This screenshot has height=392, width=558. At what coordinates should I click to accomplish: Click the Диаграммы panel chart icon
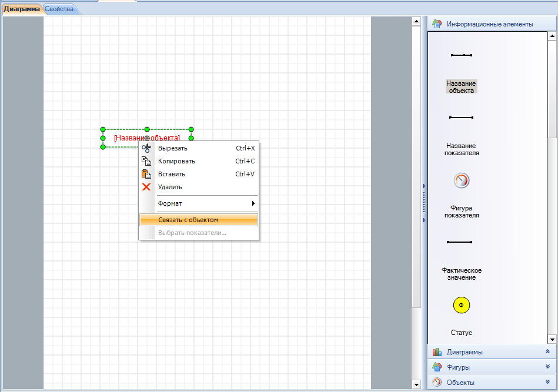pos(437,352)
